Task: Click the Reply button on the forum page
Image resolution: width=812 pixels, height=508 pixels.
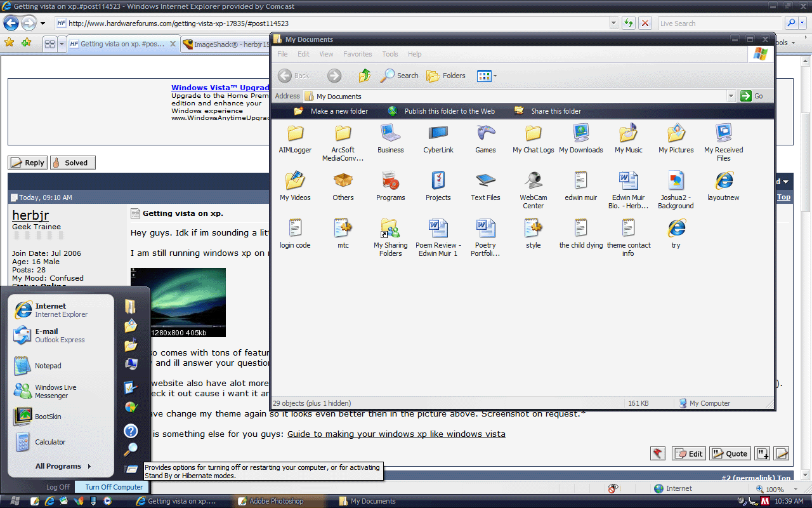Action: click(x=27, y=163)
